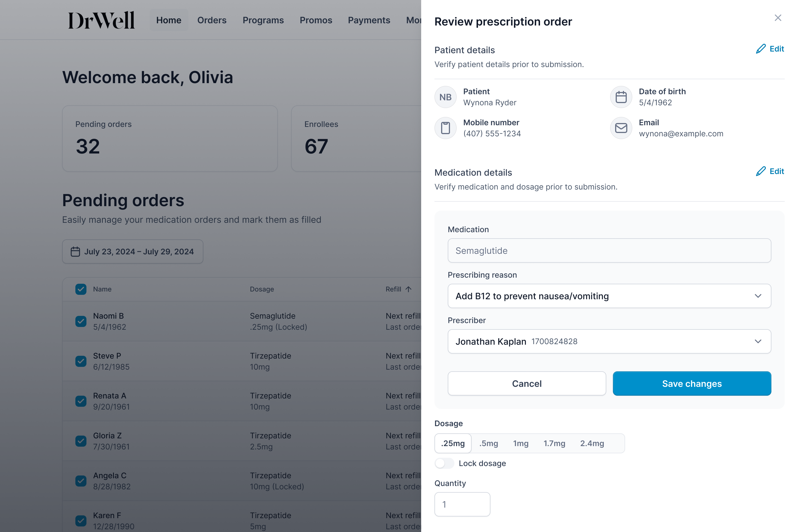The width and height of the screenshot is (798, 532).
Task: Uncheck Gloria Z's checkbox
Action: click(x=81, y=441)
